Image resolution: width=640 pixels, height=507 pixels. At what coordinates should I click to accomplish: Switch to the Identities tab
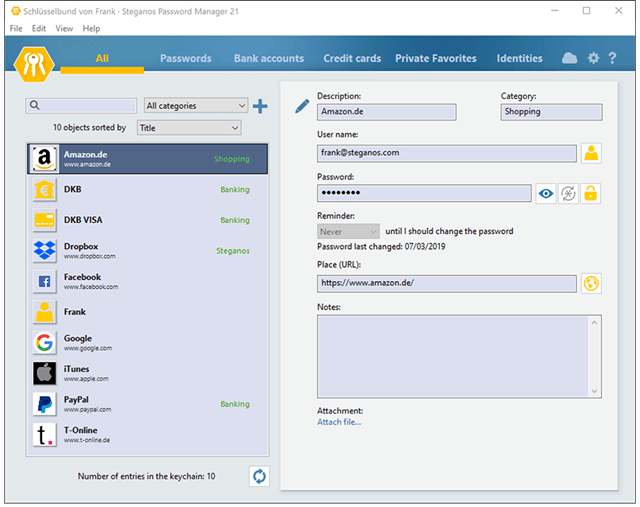click(x=520, y=58)
